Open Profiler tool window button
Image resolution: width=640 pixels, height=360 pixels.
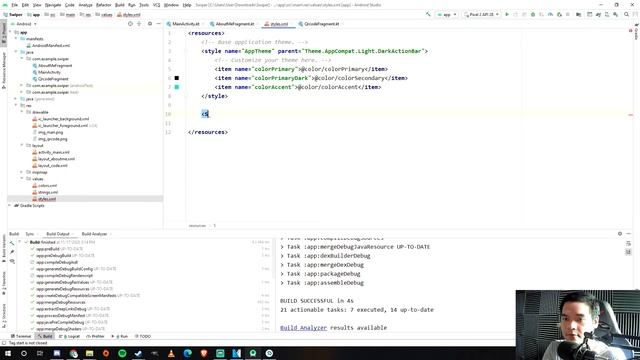click(96, 336)
